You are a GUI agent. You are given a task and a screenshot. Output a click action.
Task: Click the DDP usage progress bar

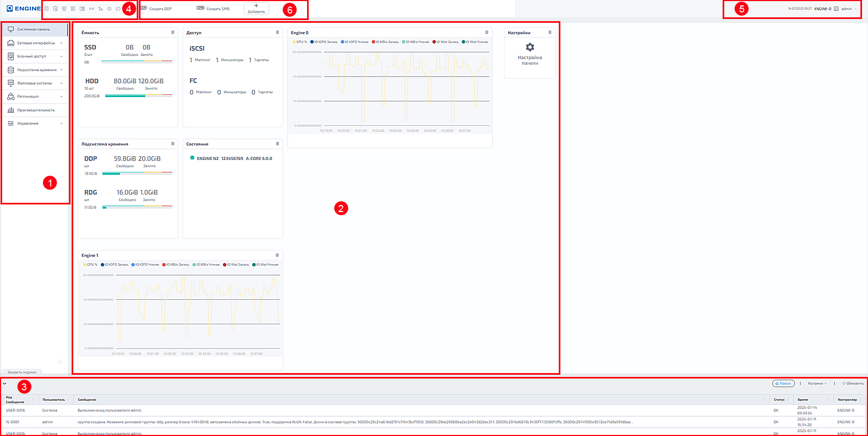(x=137, y=174)
